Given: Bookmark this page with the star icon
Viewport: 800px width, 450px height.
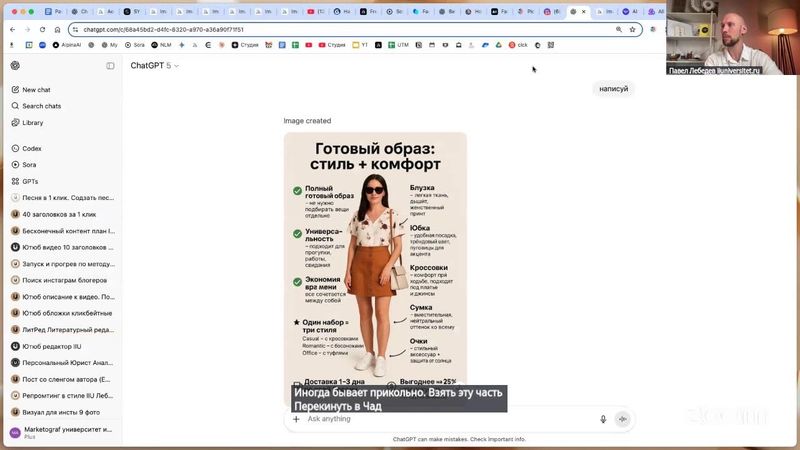Looking at the screenshot, I should [633, 30].
